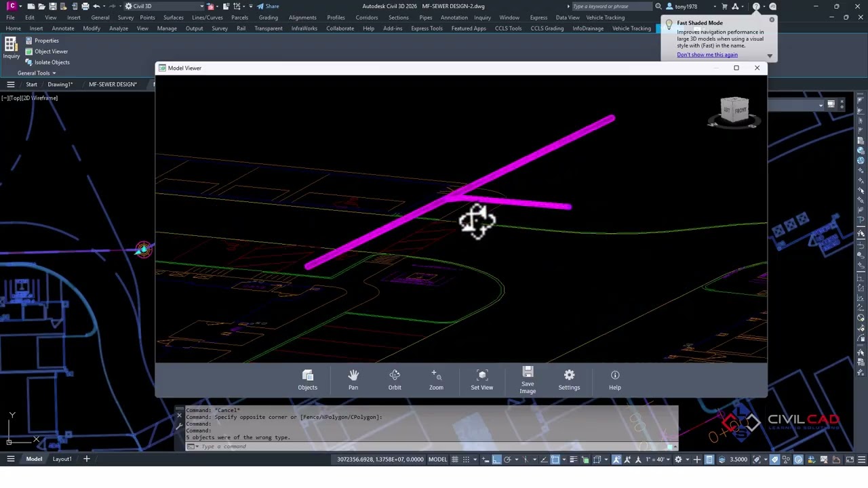This screenshot has width=868, height=488.
Task: Open the Autodesk App Store cart icon
Action: click(724, 6)
